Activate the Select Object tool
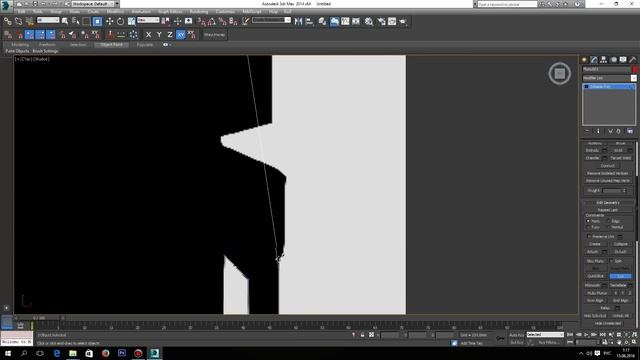This screenshot has height=360, width=640. tap(65, 21)
